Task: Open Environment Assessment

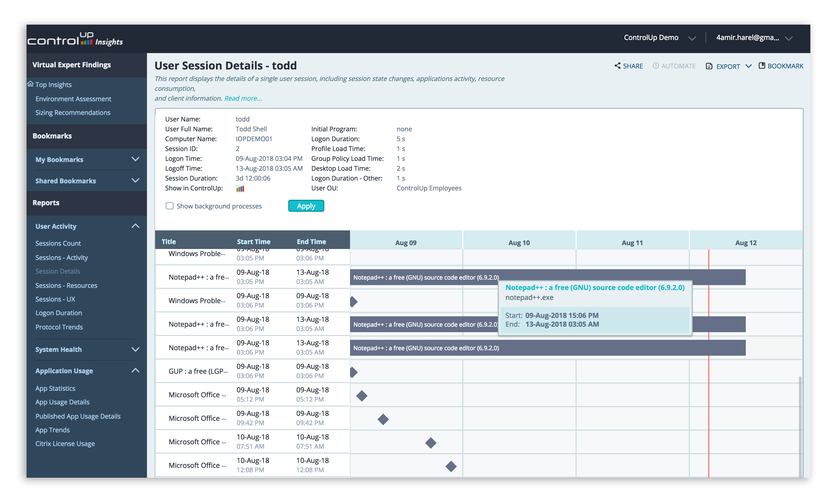Action: tap(73, 99)
